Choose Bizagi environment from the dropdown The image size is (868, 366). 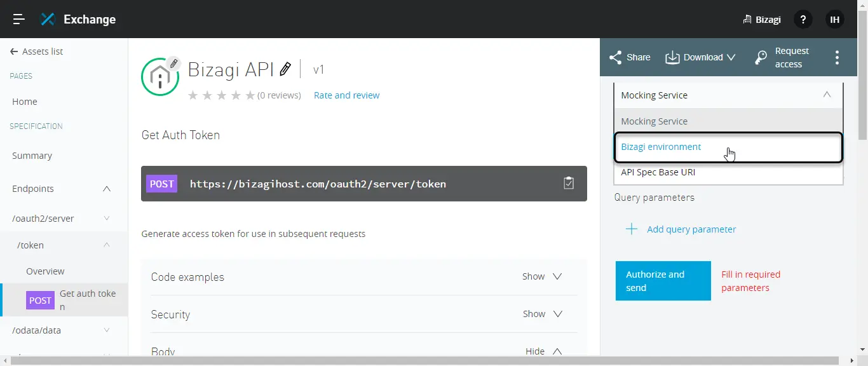click(x=728, y=147)
